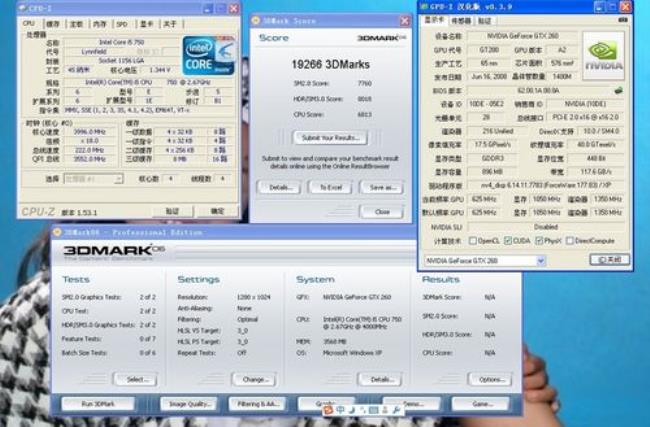Screen dimensions: 650x427
Task: Click the Details button under System
Action: click(380, 379)
